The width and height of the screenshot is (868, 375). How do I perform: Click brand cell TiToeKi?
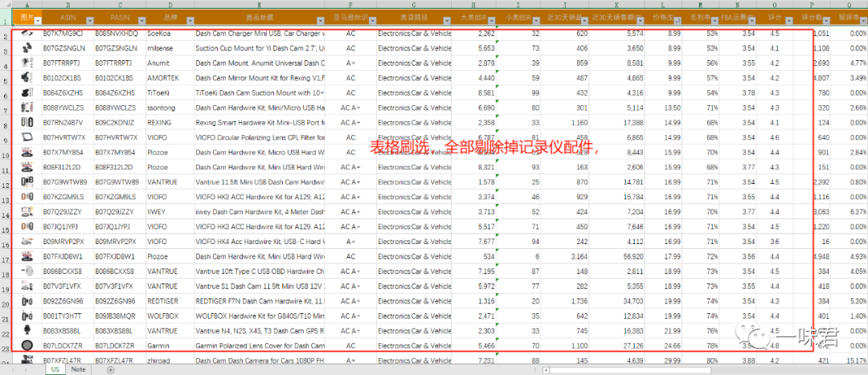[x=170, y=93]
